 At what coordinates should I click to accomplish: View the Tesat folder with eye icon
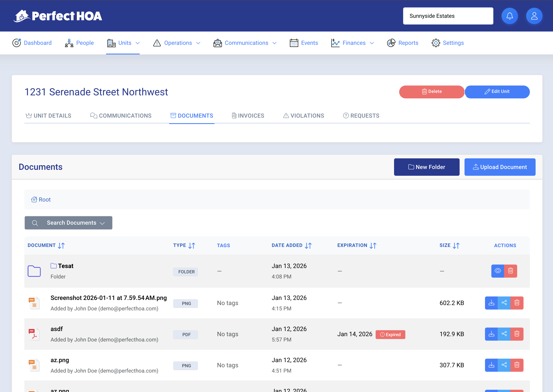coord(497,271)
